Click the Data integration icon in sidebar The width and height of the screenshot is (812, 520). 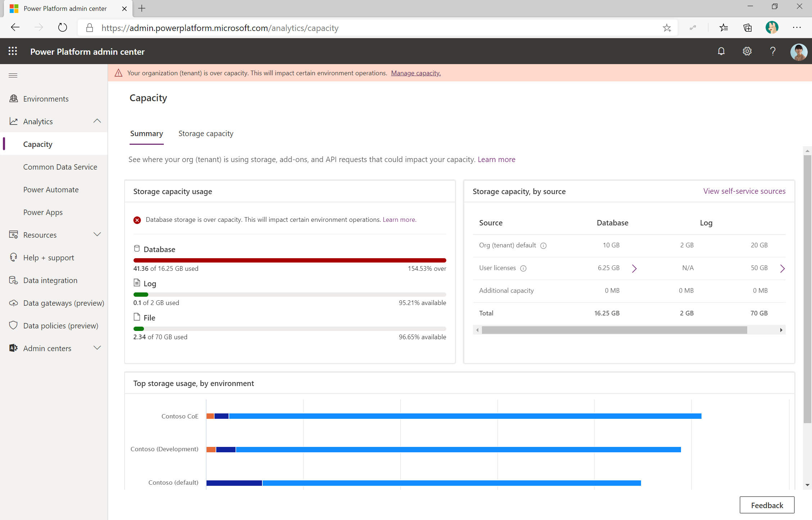[x=14, y=279]
